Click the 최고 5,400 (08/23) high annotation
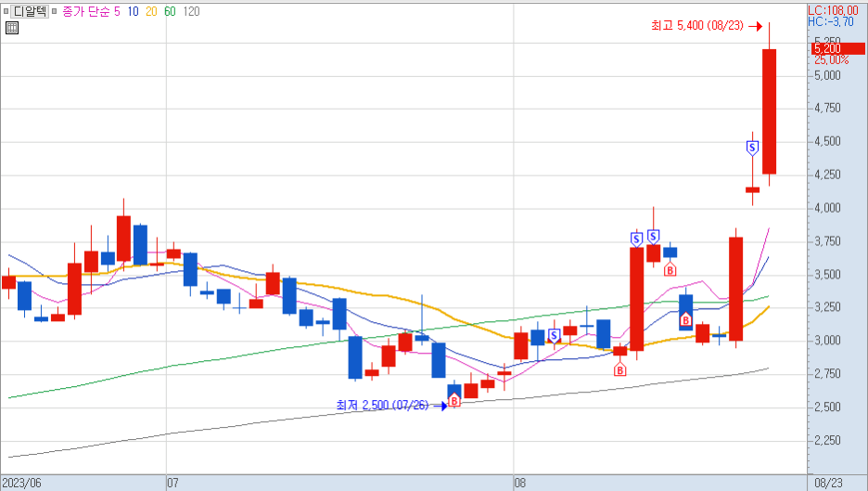The height and width of the screenshot is (491, 868). pyautogui.click(x=697, y=25)
